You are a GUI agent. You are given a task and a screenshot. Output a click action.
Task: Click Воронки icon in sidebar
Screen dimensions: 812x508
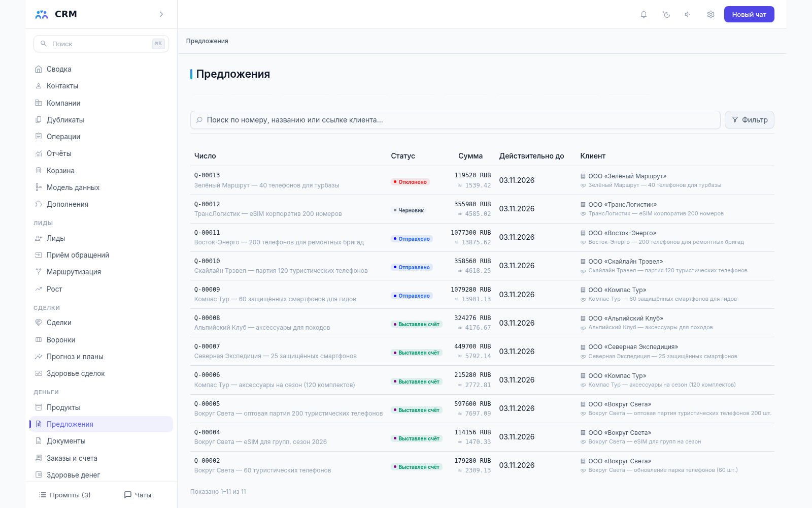pos(39,339)
